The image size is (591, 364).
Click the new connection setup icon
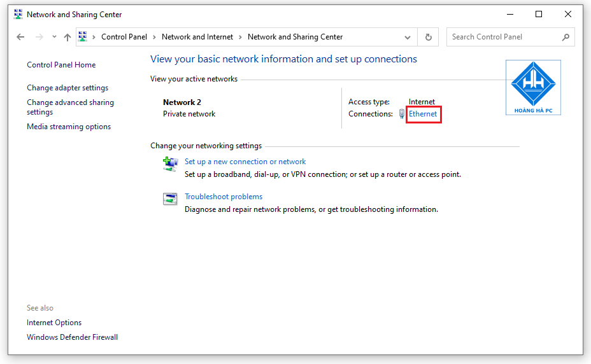[x=171, y=164]
